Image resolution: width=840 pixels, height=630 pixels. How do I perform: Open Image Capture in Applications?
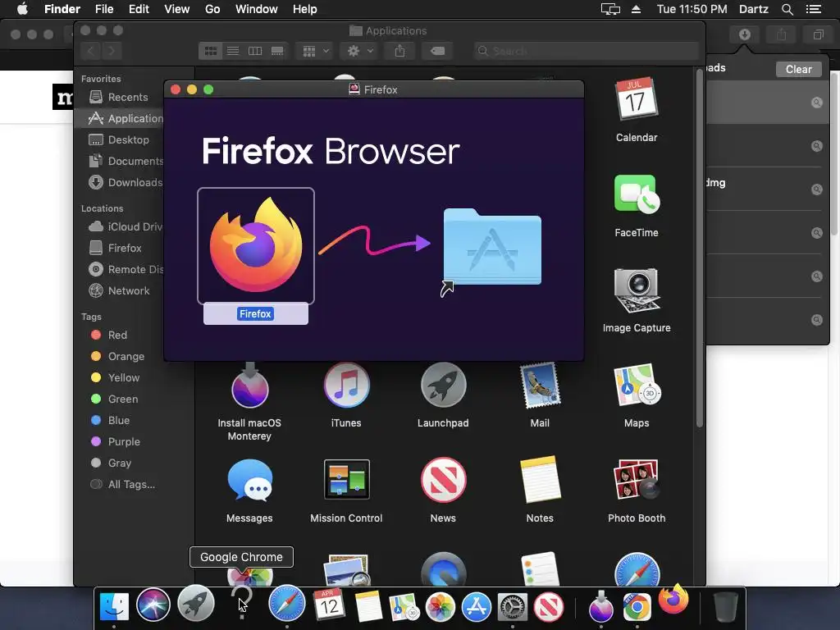pyautogui.click(x=637, y=290)
